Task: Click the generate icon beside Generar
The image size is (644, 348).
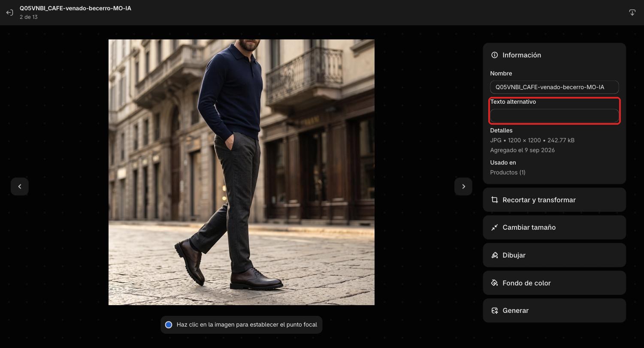Action: pos(495,310)
